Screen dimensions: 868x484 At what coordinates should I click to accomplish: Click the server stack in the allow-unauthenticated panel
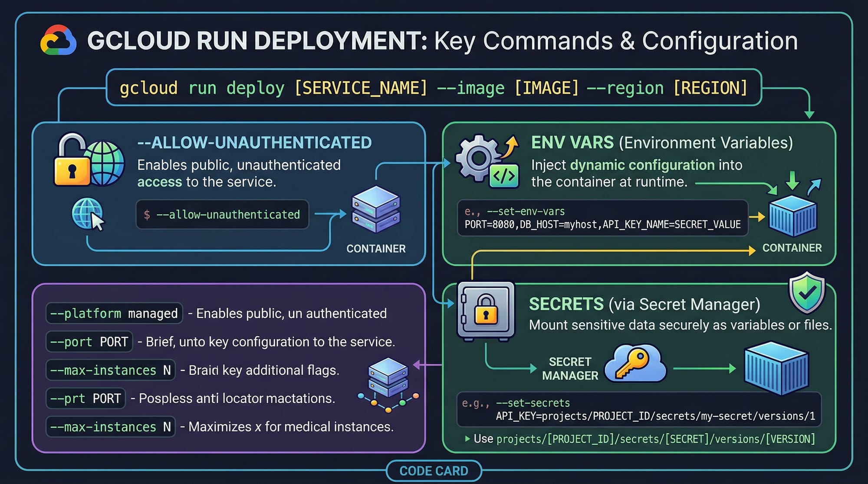pyautogui.click(x=375, y=209)
